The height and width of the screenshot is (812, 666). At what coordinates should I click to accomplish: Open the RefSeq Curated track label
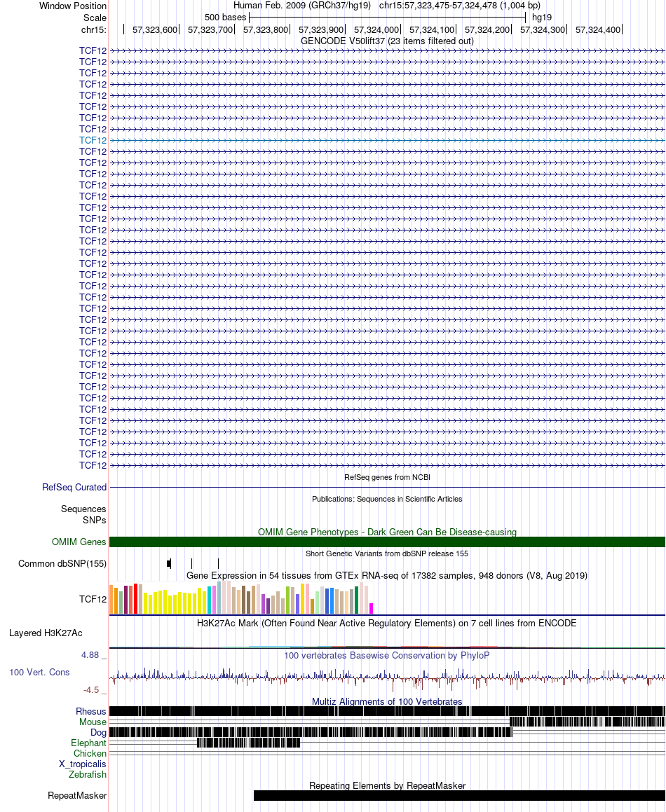[x=74, y=488]
